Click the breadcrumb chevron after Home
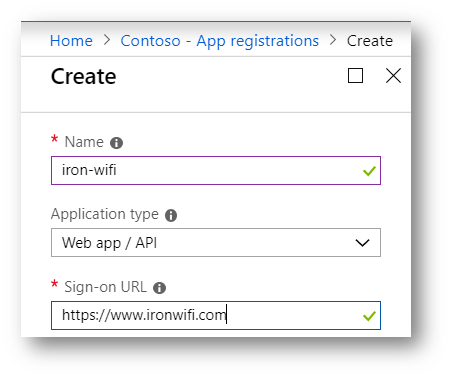Viewport: 453px width, 379px height. (x=107, y=40)
